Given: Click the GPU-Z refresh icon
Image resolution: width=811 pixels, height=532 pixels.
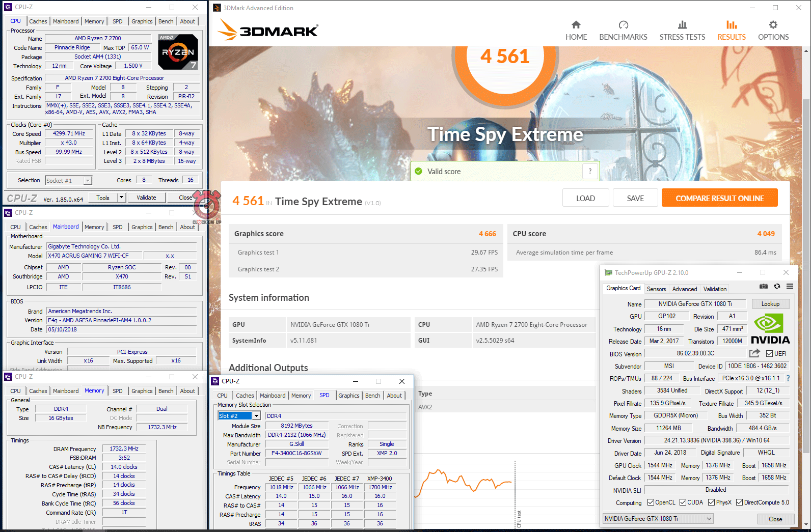Looking at the screenshot, I should [x=777, y=287].
